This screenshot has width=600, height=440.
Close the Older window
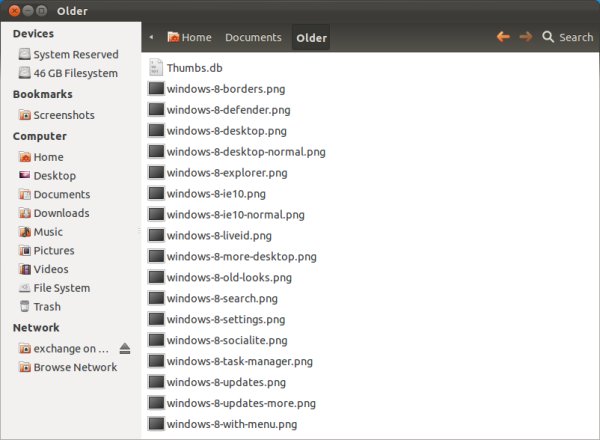pyautogui.click(x=15, y=11)
